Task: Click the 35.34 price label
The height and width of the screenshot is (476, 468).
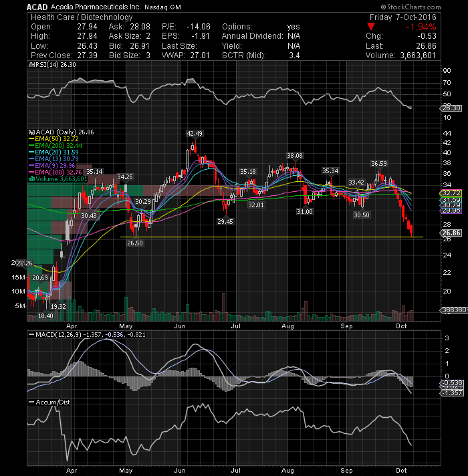Action: 330,171
